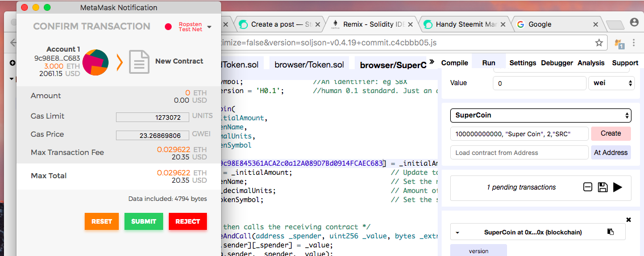The height and width of the screenshot is (256, 644).
Task: Switch to Remix Compile tab
Action: coord(454,63)
